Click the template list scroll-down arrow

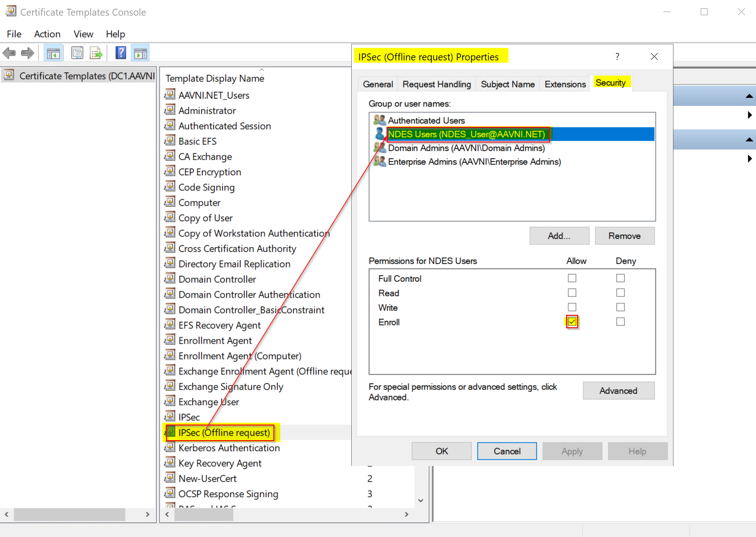click(420, 500)
